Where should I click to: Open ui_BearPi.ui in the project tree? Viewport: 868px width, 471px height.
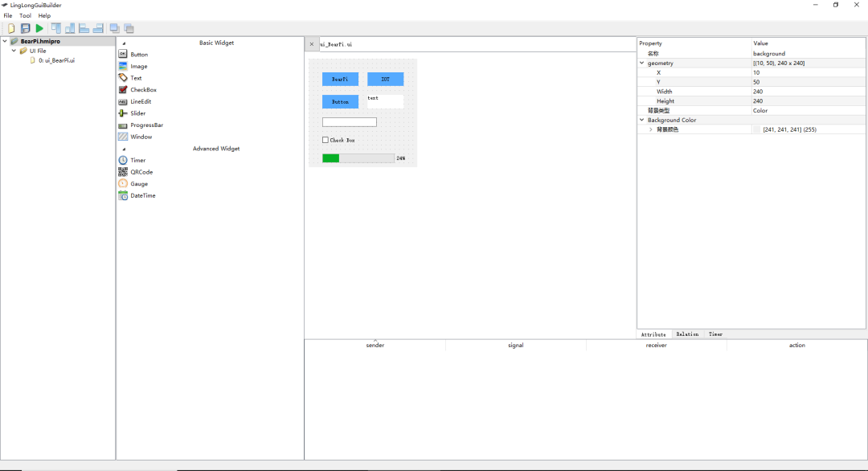click(x=55, y=60)
